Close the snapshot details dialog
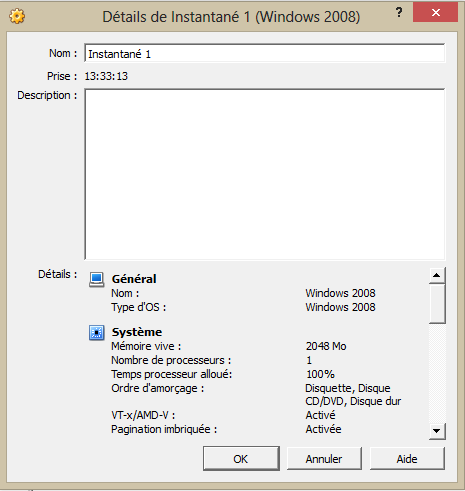Screen dimensions: 465x491 435,12
